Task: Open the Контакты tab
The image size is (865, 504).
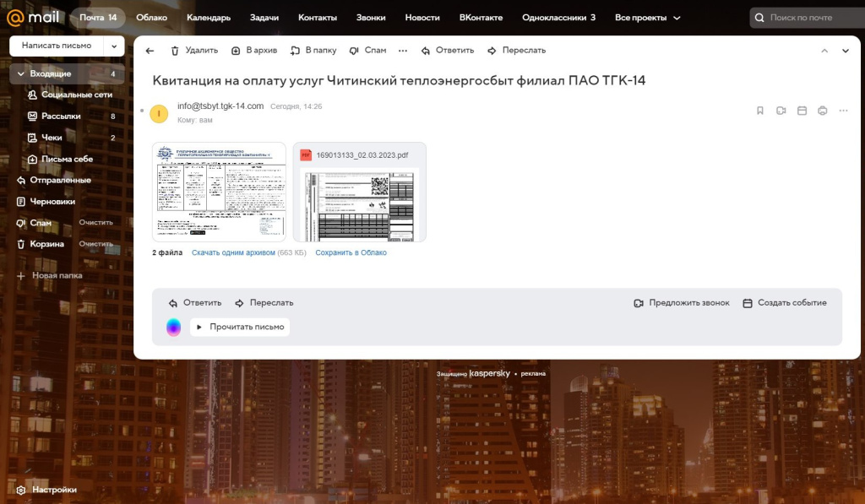Action: [318, 18]
